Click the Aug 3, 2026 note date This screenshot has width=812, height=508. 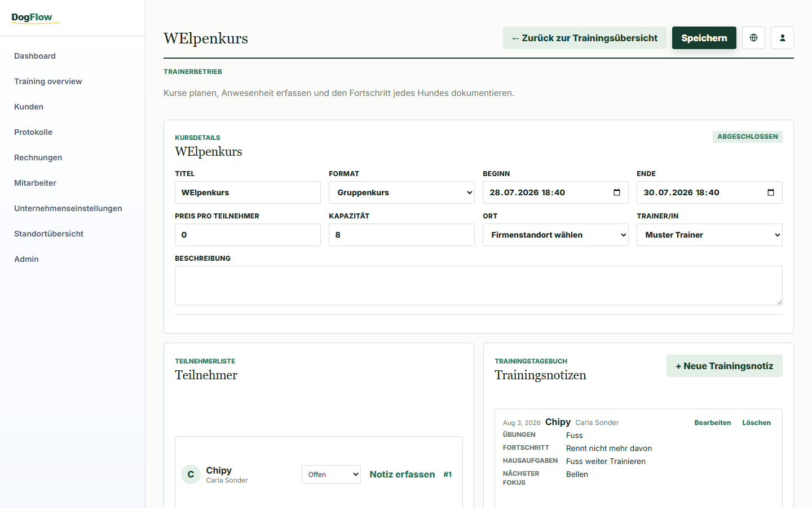522,423
